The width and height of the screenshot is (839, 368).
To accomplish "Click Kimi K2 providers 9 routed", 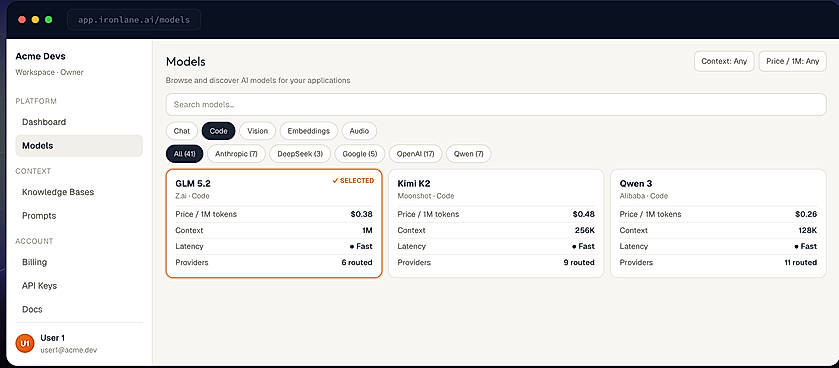I will (x=579, y=263).
